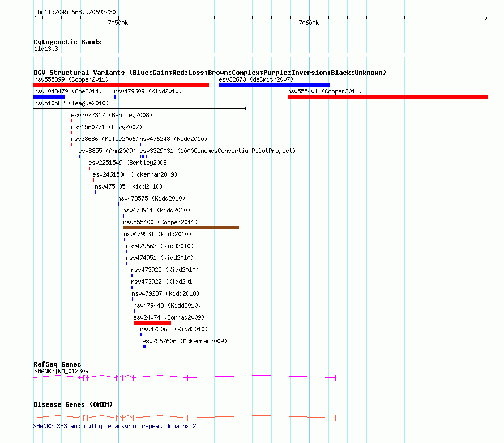Click the 'nsv473575 (Kidd2010)' label
The image size is (504, 443).
151,198
